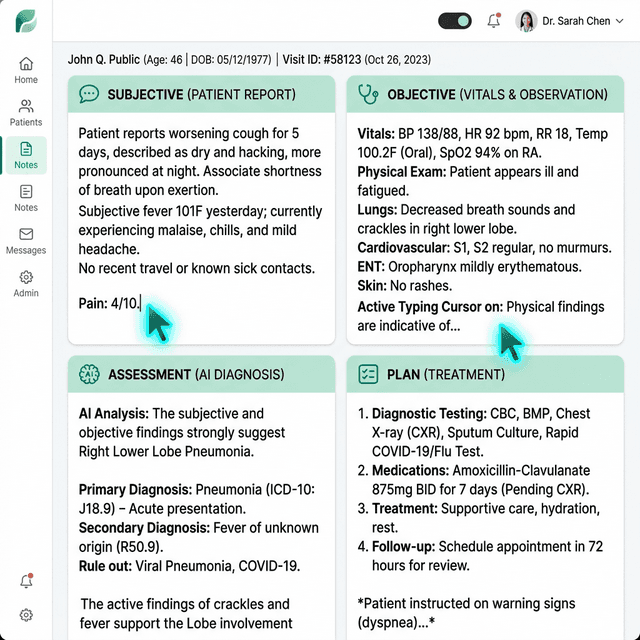
Task: Select the highlighted Notes sidebar item
Action: click(26, 155)
